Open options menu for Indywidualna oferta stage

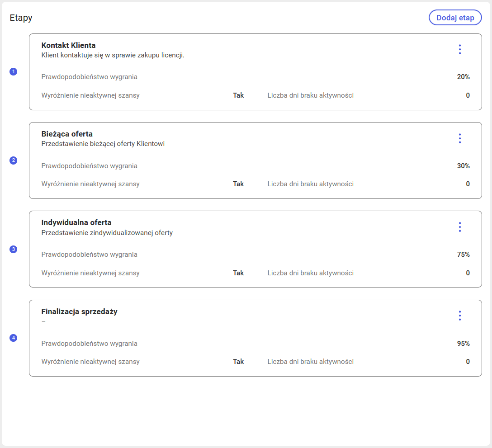[x=459, y=227]
